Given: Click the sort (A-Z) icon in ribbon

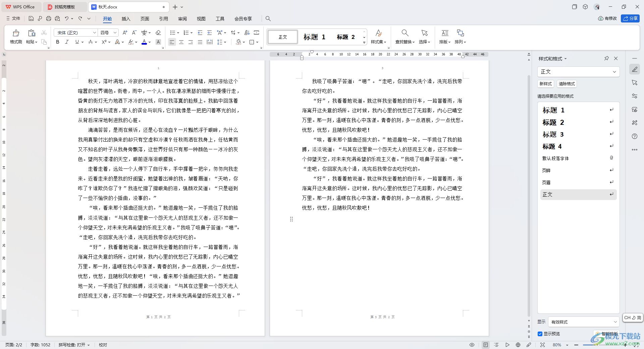Looking at the screenshot, I should [x=247, y=33].
